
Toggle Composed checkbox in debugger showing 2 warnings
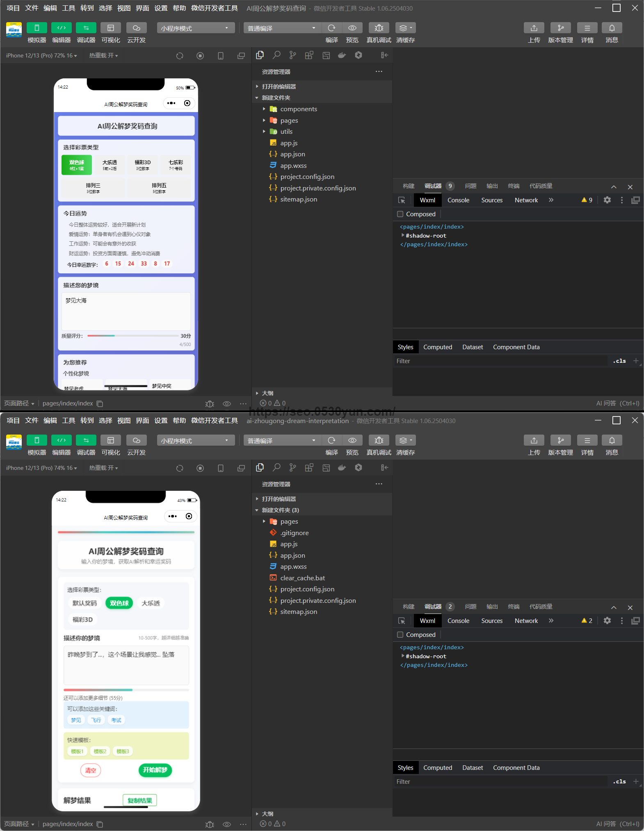point(400,634)
